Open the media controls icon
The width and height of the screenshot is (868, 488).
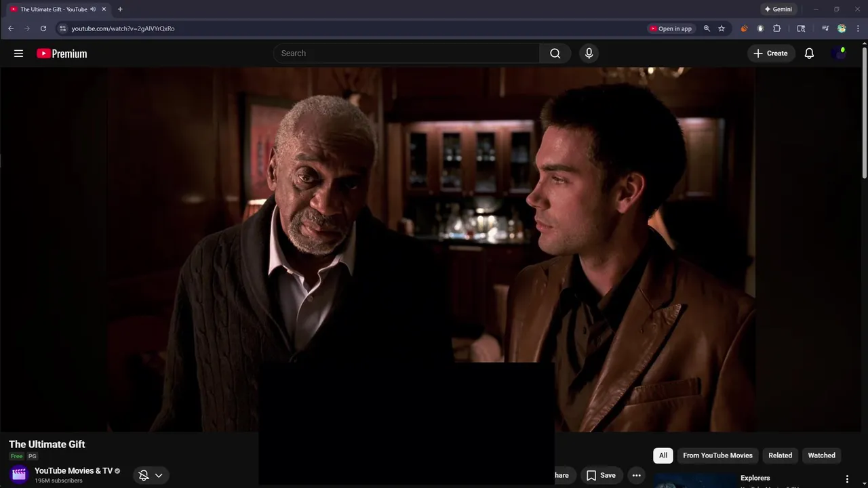tap(825, 28)
